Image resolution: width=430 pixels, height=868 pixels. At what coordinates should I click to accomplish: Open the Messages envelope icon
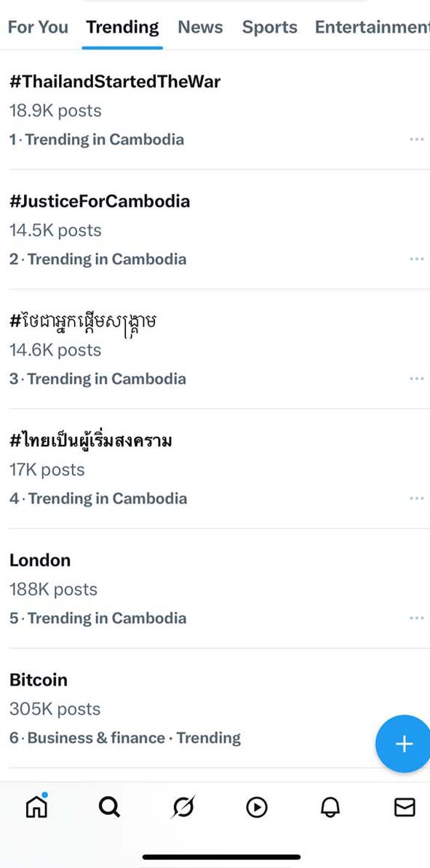point(405,808)
